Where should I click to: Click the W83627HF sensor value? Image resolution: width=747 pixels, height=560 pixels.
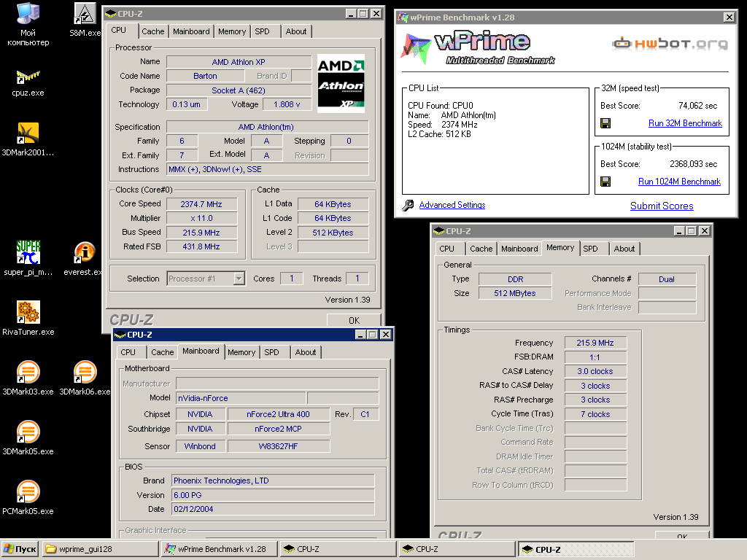pyautogui.click(x=278, y=446)
